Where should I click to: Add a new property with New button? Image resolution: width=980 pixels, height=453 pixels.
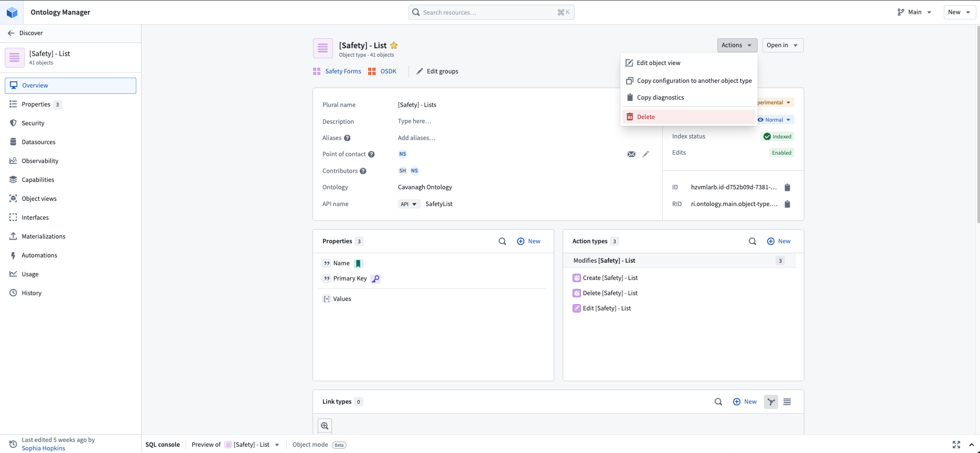coord(529,241)
